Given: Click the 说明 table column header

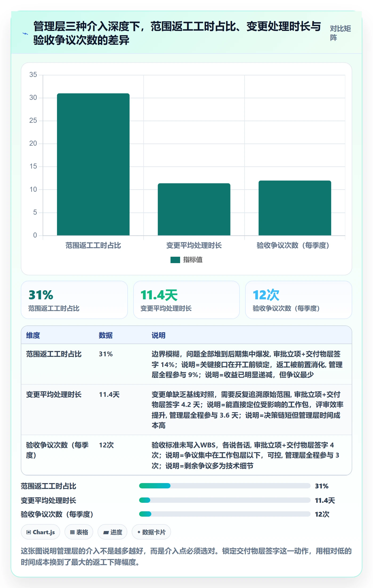Looking at the screenshot, I should (159, 335).
